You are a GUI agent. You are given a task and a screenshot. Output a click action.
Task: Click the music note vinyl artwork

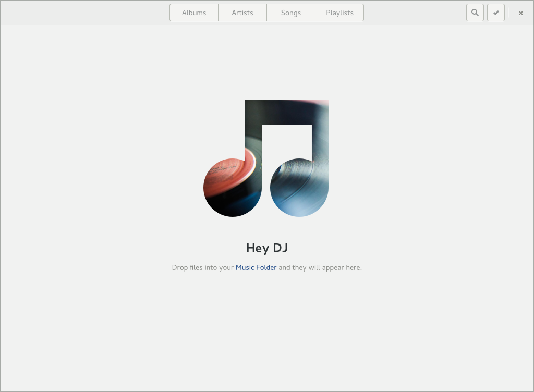pyautogui.click(x=266, y=158)
